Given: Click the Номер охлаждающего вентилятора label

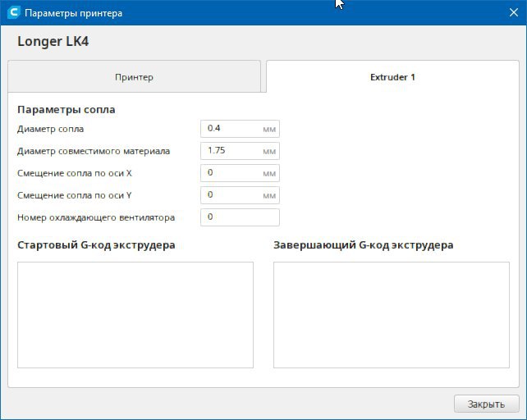Looking at the screenshot, I should pyautogui.click(x=96, y=217).
